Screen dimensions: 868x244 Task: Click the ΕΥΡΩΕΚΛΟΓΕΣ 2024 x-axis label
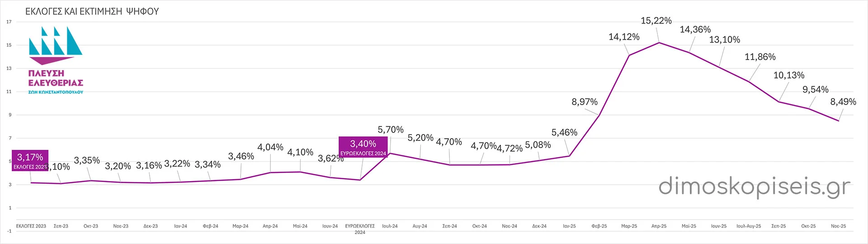(360, 229)
